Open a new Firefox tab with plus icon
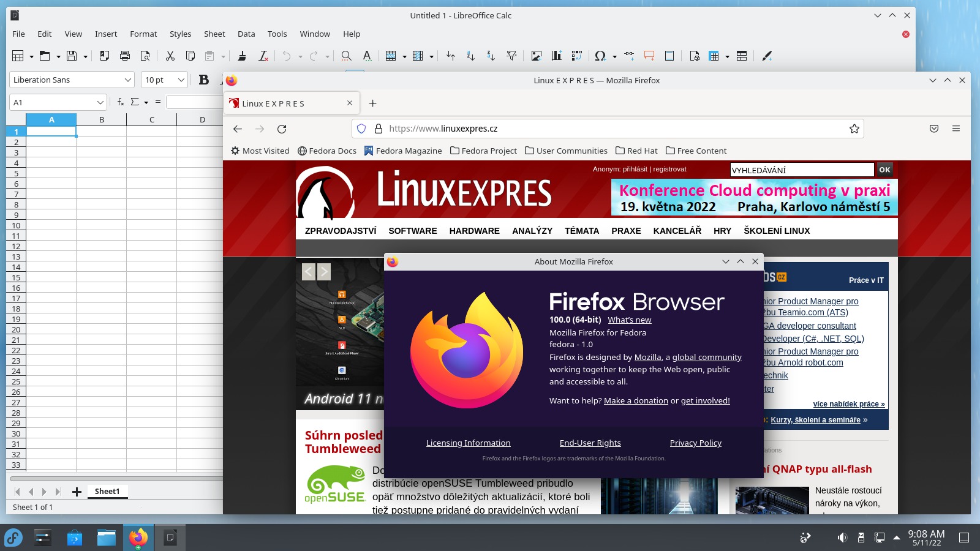Viewport: 980px width, 551px height. pos(372,103)
